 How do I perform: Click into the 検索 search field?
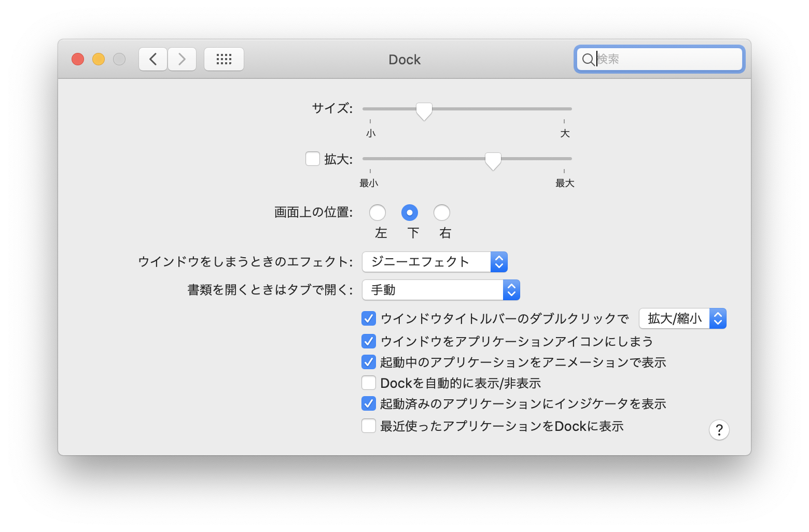coord(666,59)
